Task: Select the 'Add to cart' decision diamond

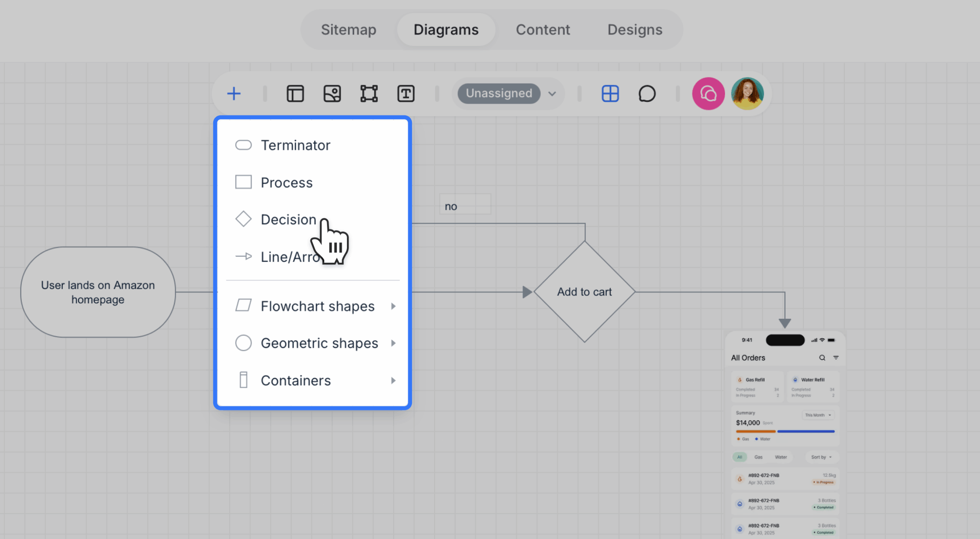Action: click(x=585, y=292)
